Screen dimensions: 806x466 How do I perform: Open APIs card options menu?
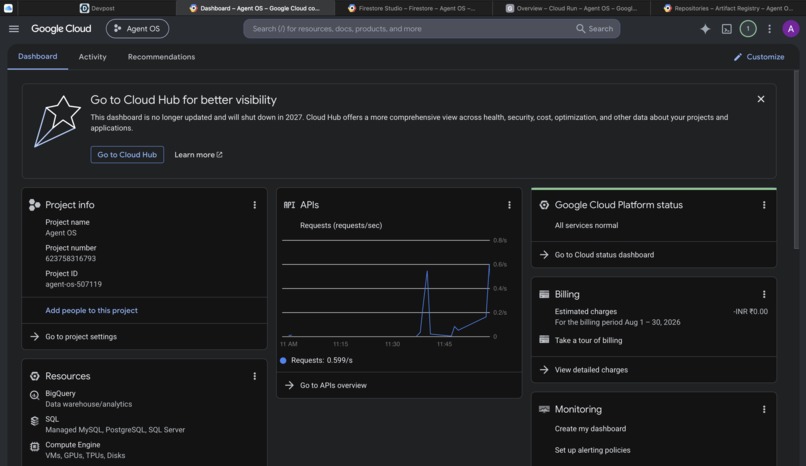tap(509, 205)
